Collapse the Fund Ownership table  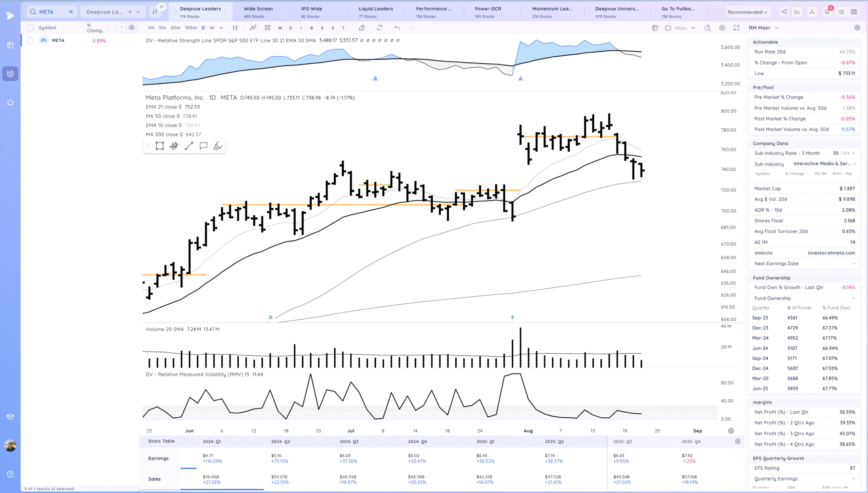853,298
